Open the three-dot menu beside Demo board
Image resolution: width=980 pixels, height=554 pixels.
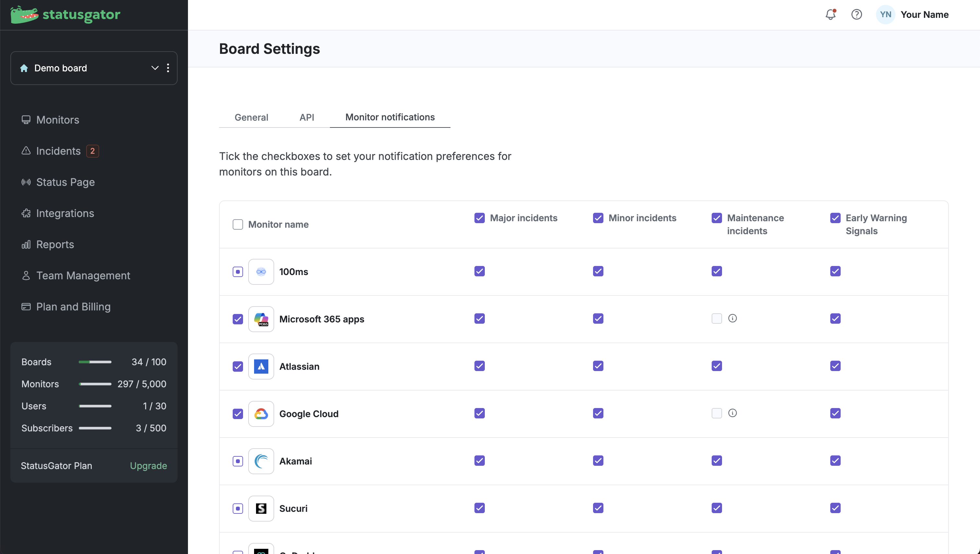pyautogui.click(x=168, y=68)
